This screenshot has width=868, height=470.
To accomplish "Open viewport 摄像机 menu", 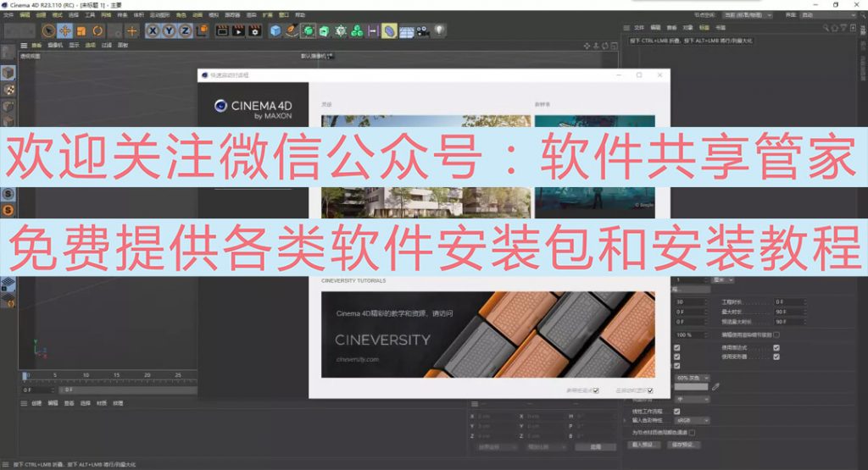I will 55,46.
